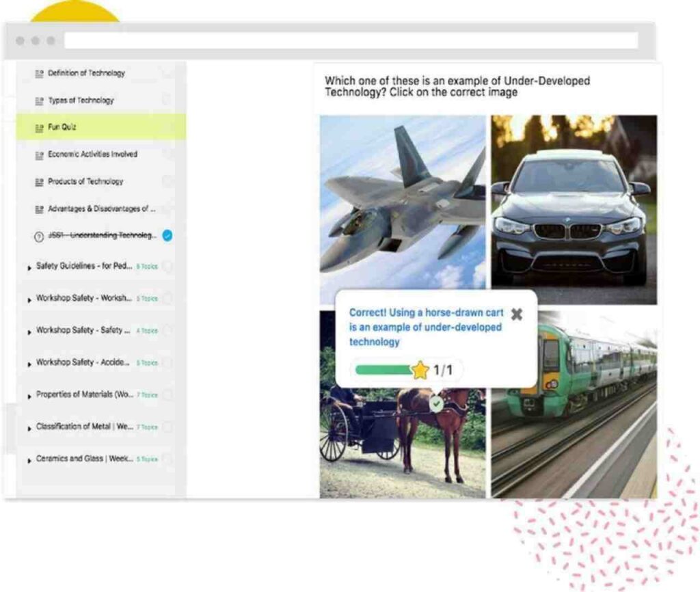Image resolution: width=700 pixels, height=592 pixels.
Task: Choose the fighter jet image answer
Action: coord(403,202)
